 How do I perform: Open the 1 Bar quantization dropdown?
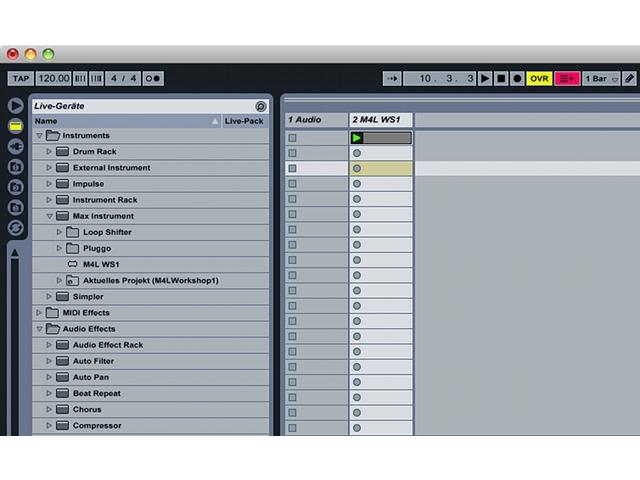[x=601, y=78]
